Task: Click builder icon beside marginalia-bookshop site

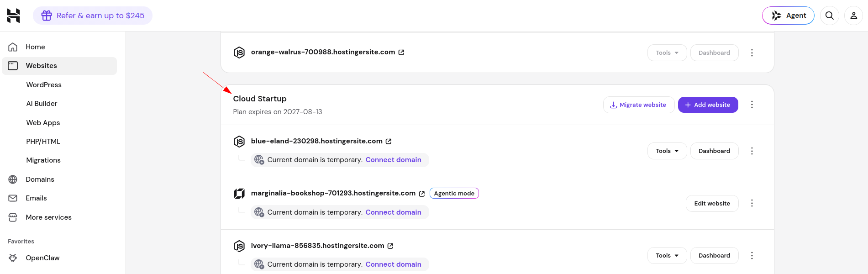Action: [239, 194]
